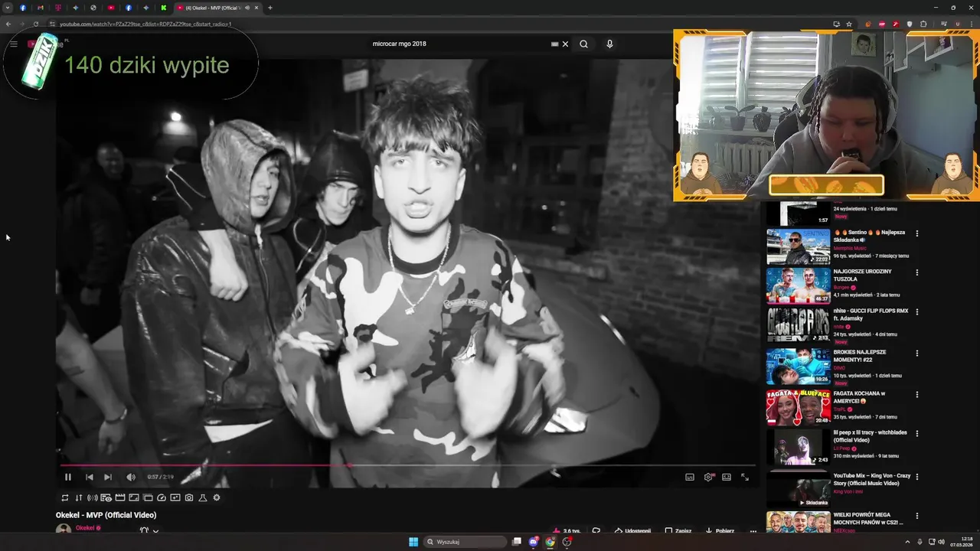Open options menu for GUCCI FLIP FLOPS RMX

pyautogui.click(x=916, y=312)
